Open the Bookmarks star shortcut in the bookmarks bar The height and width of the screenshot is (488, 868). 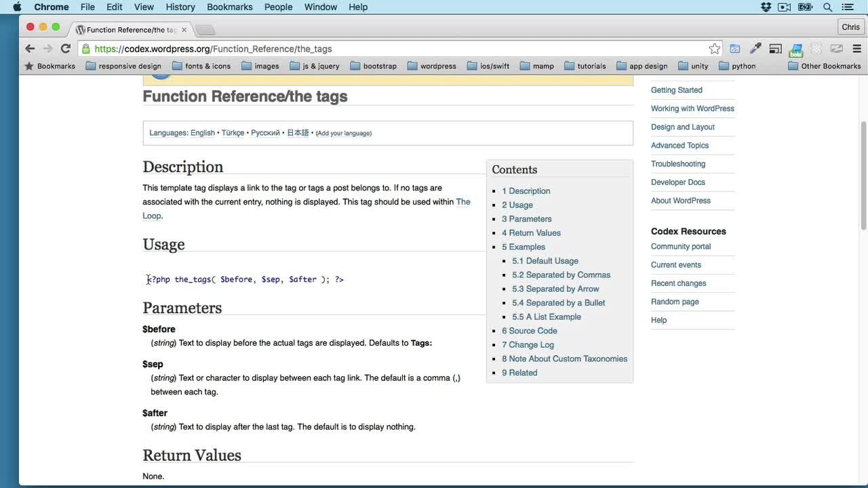tap(50, 66)
